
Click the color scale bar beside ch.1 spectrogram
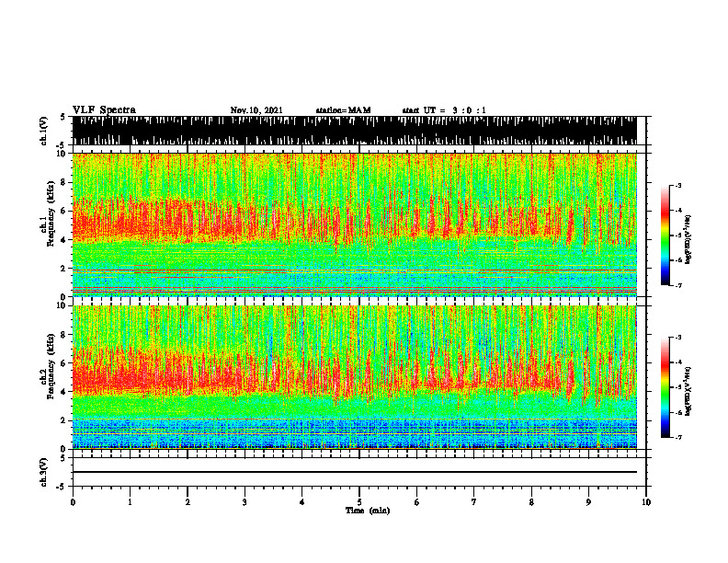tap(665, 236)
